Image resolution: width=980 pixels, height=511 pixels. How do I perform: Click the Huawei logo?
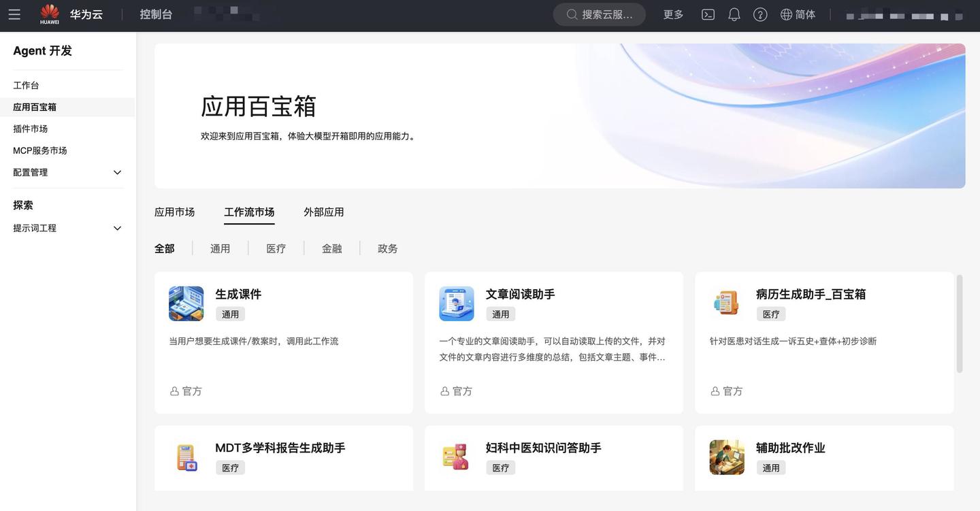(50, 14)
